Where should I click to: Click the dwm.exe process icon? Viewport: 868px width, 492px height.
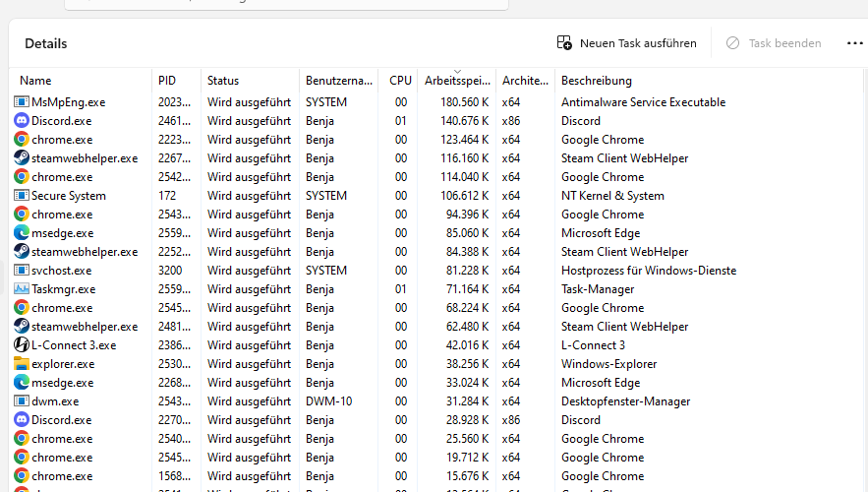(21, 401)
